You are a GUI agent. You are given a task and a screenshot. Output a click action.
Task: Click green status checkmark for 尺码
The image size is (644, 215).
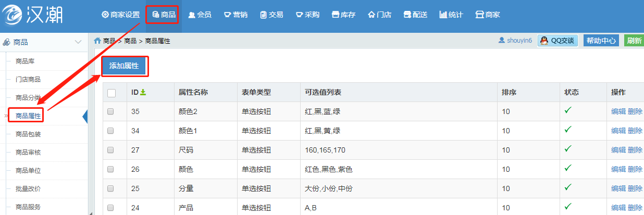[x=568, y=149]
